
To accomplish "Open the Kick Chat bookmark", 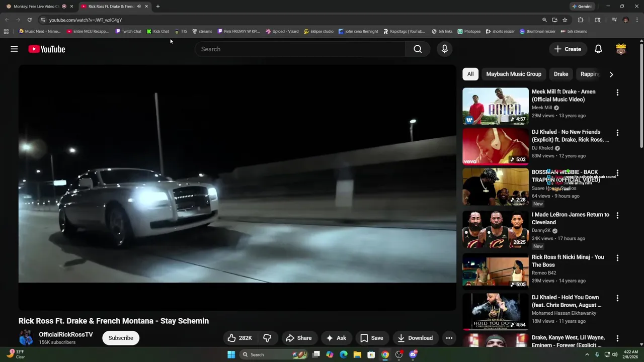I will coord(158,31).
